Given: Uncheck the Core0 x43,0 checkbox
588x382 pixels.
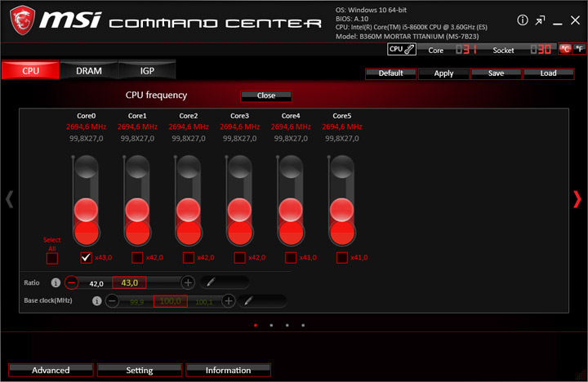Looking at the screenshot, I should [87, 258].
